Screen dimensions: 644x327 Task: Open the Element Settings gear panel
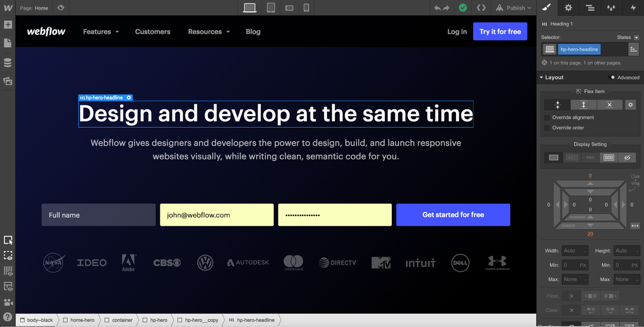[568, 8]
